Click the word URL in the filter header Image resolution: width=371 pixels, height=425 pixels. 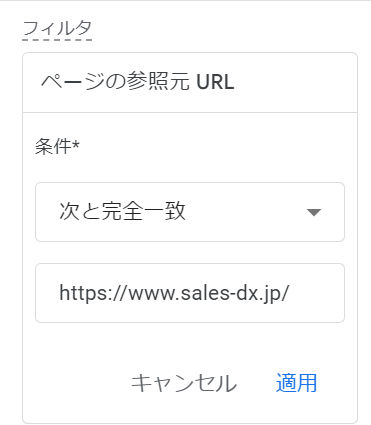215,82
